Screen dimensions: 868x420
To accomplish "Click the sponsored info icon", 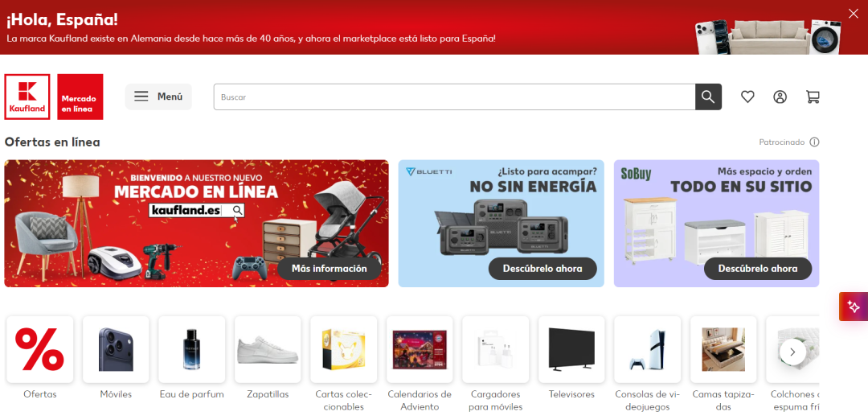I will pyautogui.click(x=814, y=142).
